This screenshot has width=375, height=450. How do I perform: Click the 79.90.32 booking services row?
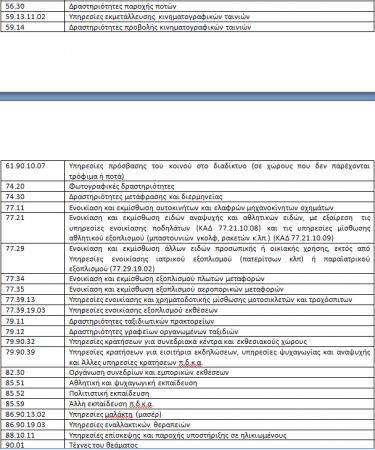187,342
